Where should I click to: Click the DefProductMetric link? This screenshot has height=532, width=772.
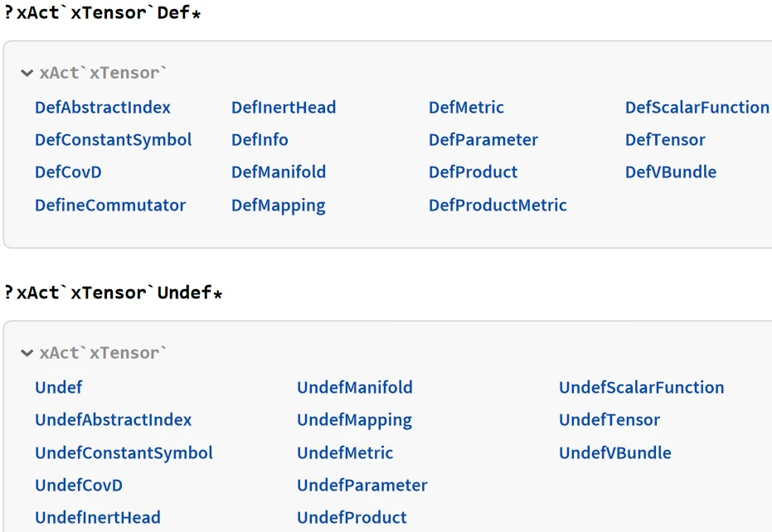[498, 206]
